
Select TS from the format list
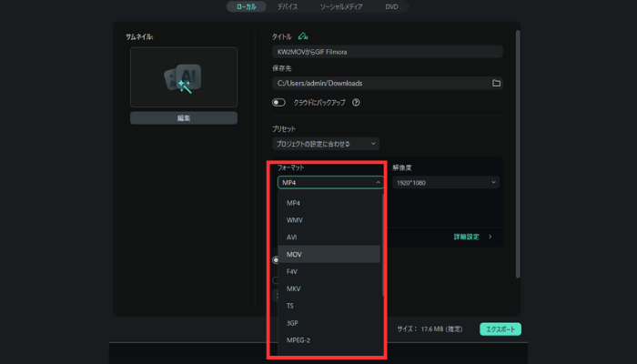(329, 306)
